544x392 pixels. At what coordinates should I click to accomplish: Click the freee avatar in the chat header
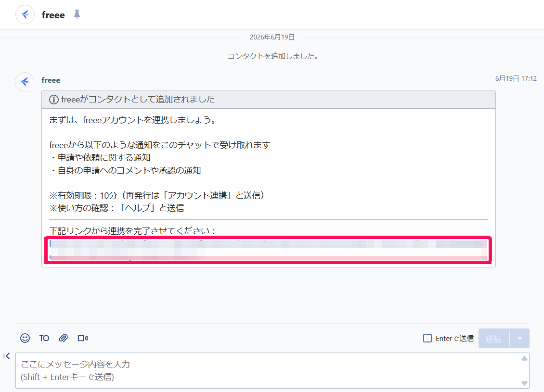(25, 14)
